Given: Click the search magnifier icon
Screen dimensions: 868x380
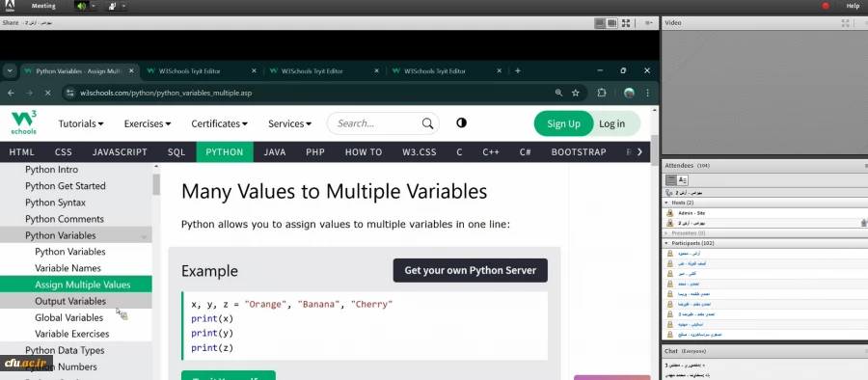Looking at the screenshot, I should pos(427,123).
